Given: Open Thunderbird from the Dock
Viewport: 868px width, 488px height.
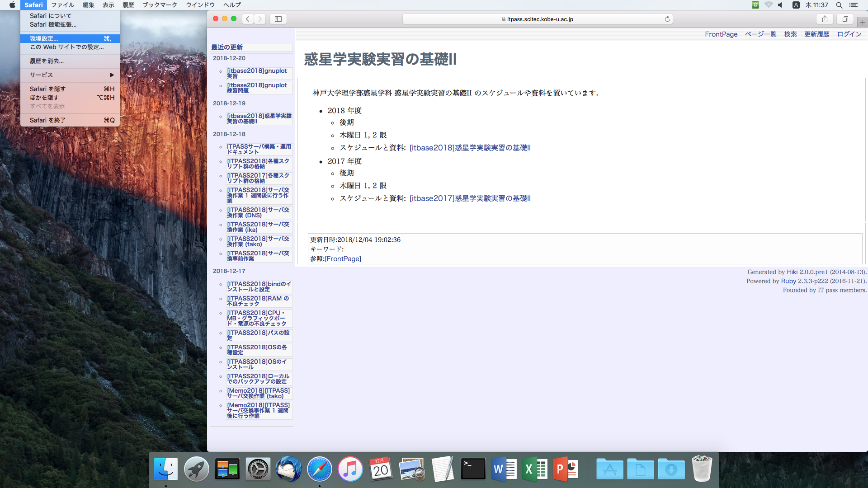Looking at the screenshot, I should [288, 469].
